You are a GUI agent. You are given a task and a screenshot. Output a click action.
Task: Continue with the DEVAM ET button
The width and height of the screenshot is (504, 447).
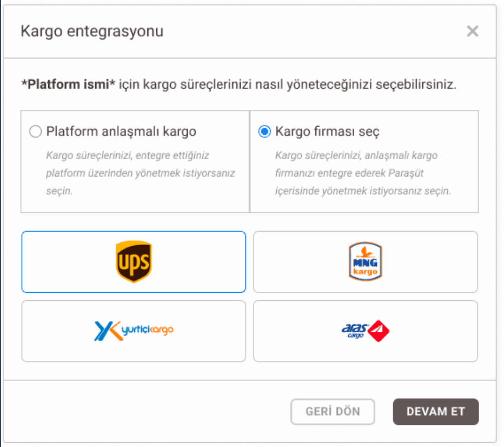pyautogui.click(x=435, y=412)
